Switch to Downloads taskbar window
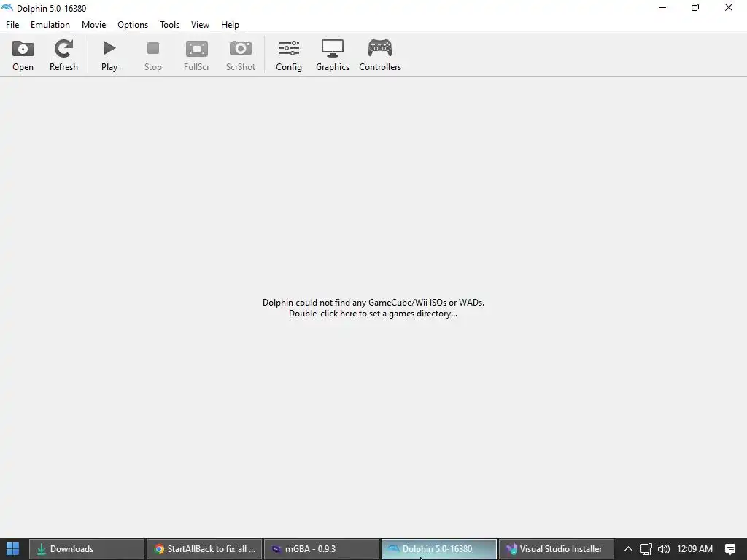The image size is (747, 560). pos(87,549)
